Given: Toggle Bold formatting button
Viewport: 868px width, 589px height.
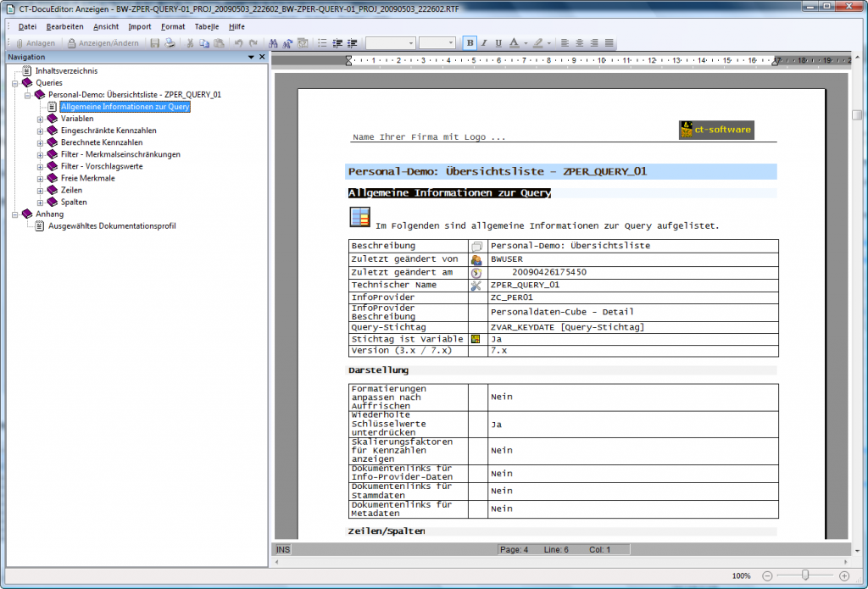Looking at the screenshot, I should tap(470, 43).
